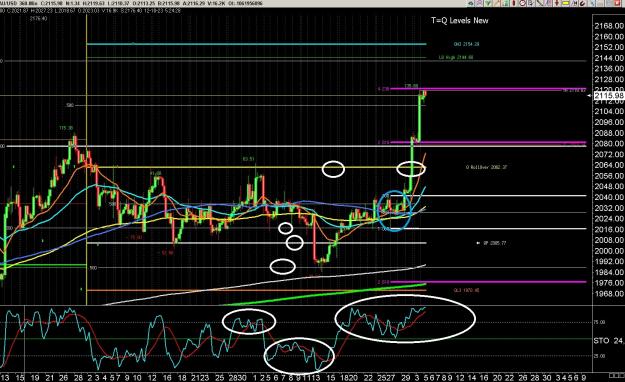Screen dimensions: 625x382
Task: Click the 1968.00 price axis label
Action: coord(609,294)
